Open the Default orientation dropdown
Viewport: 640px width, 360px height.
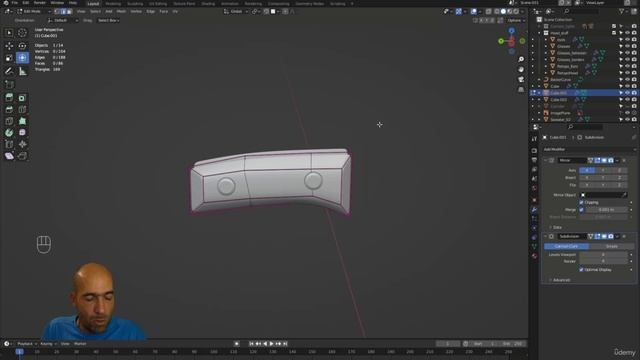(62, 20)
